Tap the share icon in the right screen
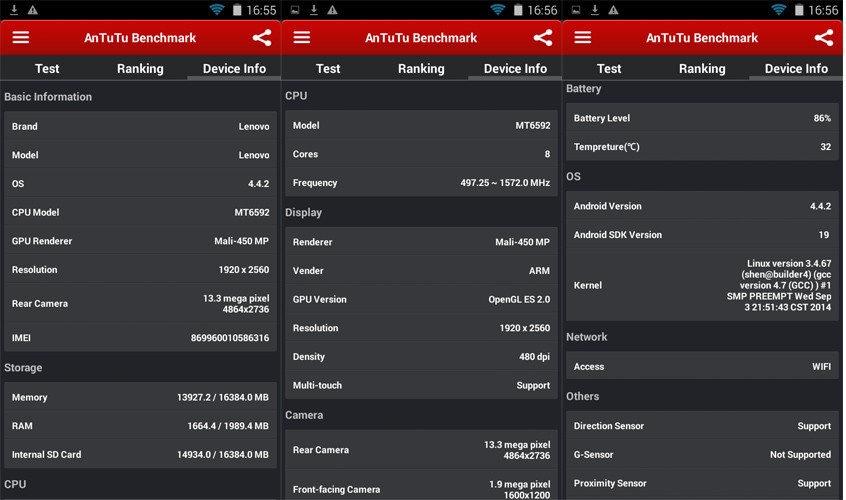Image resolution: width=846 pixels, height=500 pixels. (x=824, y=38)
